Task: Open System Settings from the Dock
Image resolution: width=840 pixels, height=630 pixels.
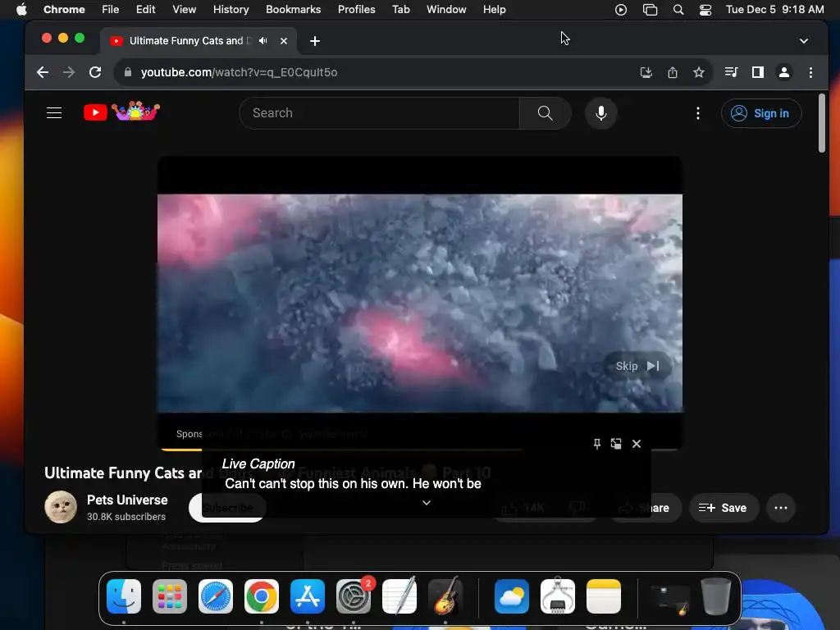Action: [354, 596]
